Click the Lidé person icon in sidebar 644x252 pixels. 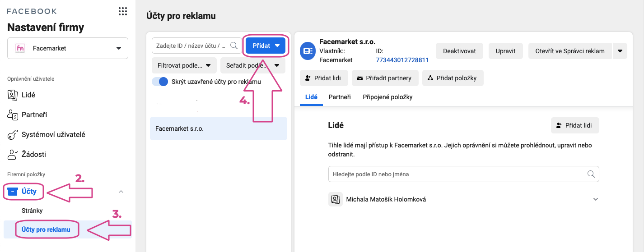point(13,95)
